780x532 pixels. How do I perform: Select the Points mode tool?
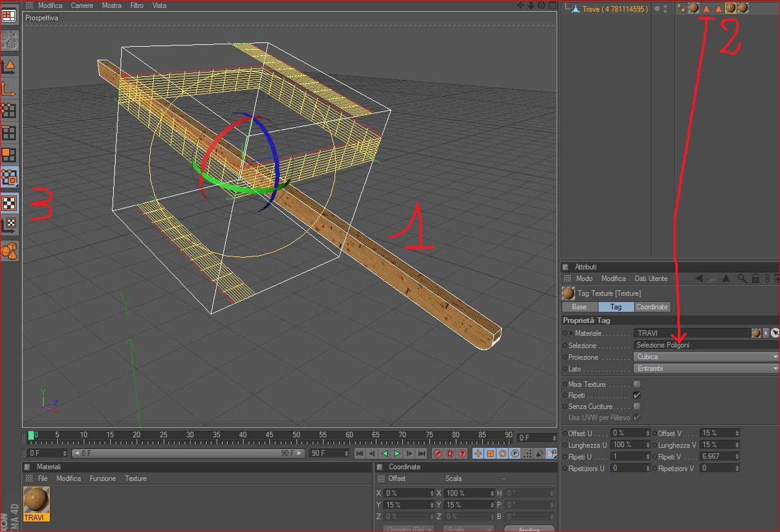pos(9,111)
